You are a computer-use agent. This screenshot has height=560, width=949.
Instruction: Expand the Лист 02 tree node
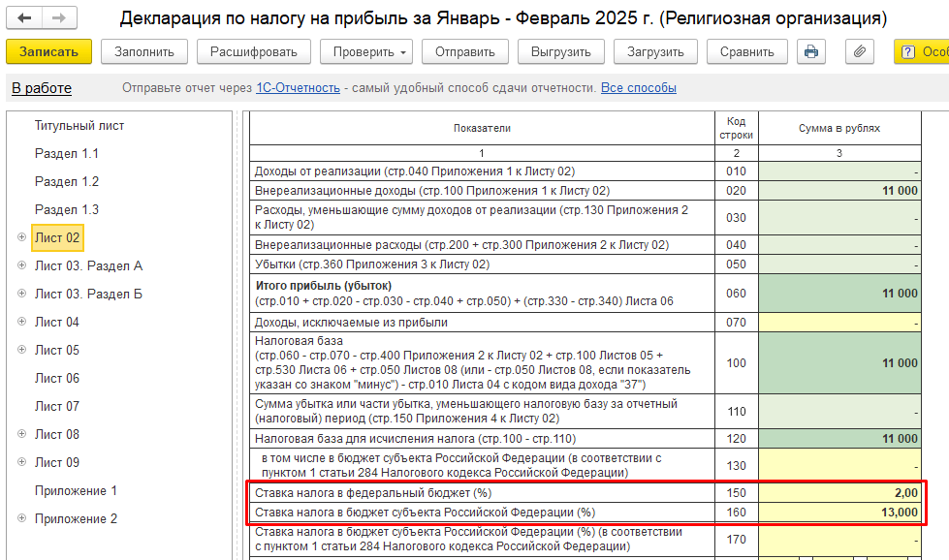21,237
